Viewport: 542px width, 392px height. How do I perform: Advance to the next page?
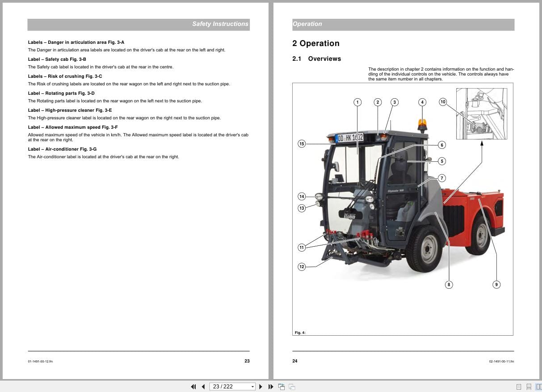260,386
